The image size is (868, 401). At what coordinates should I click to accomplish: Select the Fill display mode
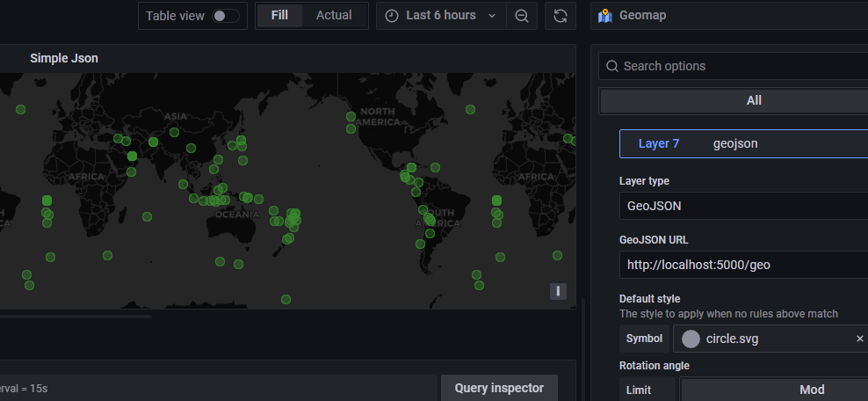(279, 16)
